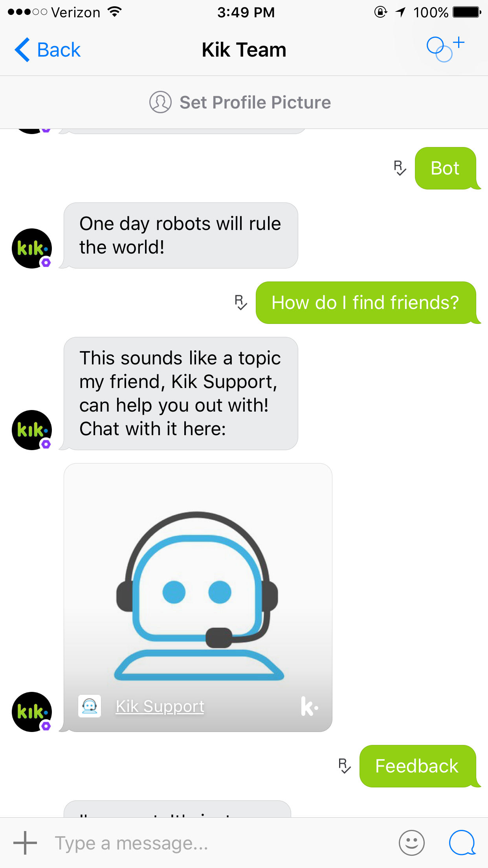This screenshot has height=868, width=488.
Task: Tap the blue chat bubble icon
Action: pyautogui.click(x=462, y=843)
